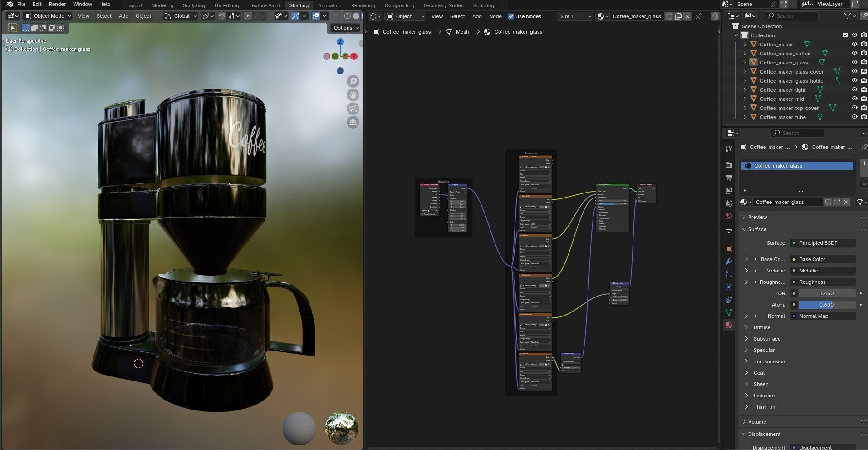Switch perspective/orthographic grid gizmo

pyautogui.click(x=353, y=122)
